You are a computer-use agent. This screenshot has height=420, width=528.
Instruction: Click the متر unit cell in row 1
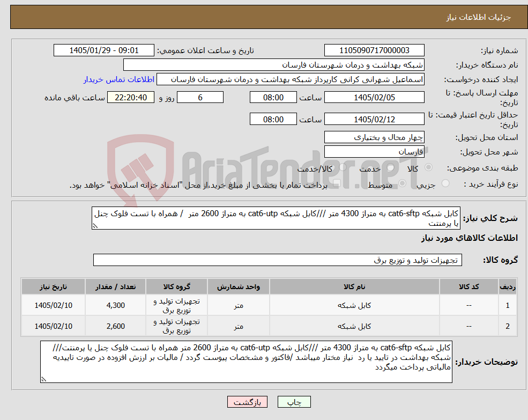[239, 305]
